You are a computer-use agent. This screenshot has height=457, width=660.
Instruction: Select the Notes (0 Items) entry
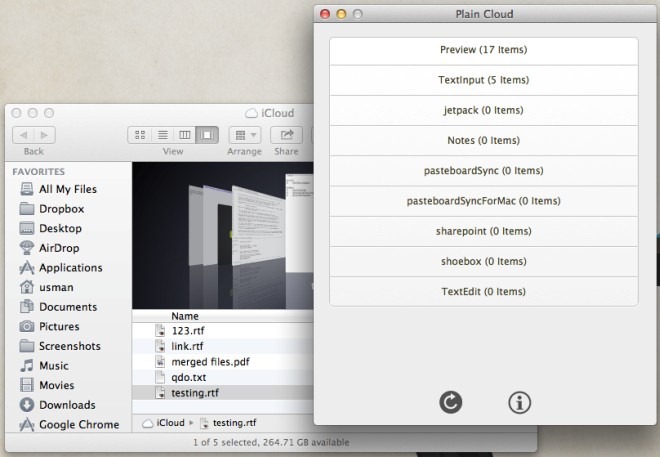pos(483,140)
